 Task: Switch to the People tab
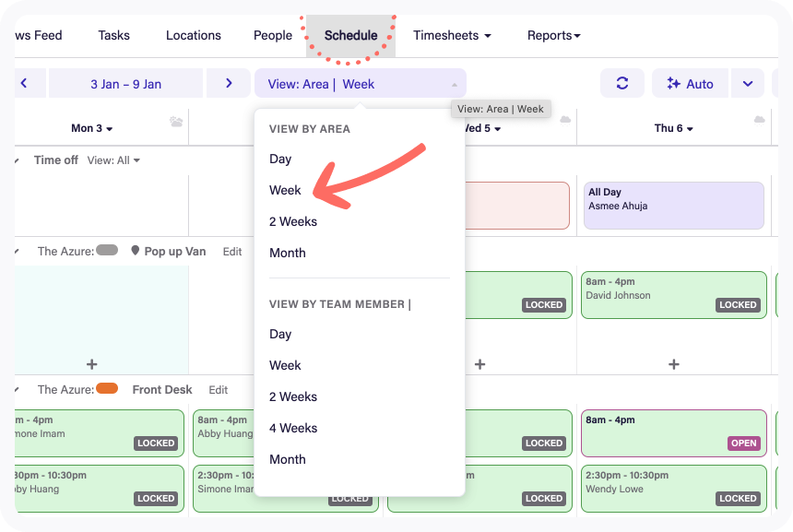point(273,35)
